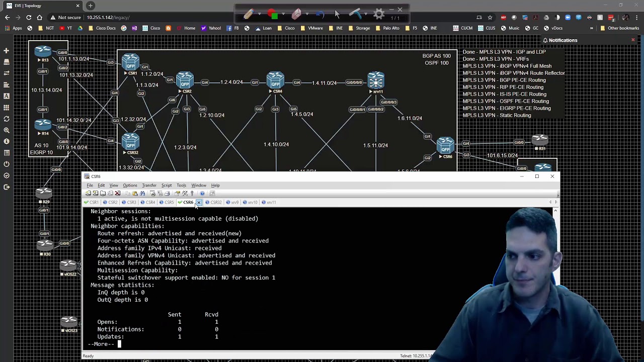Open the Window menu in SecureCRT
644x362 pixels.
(199, 185)
